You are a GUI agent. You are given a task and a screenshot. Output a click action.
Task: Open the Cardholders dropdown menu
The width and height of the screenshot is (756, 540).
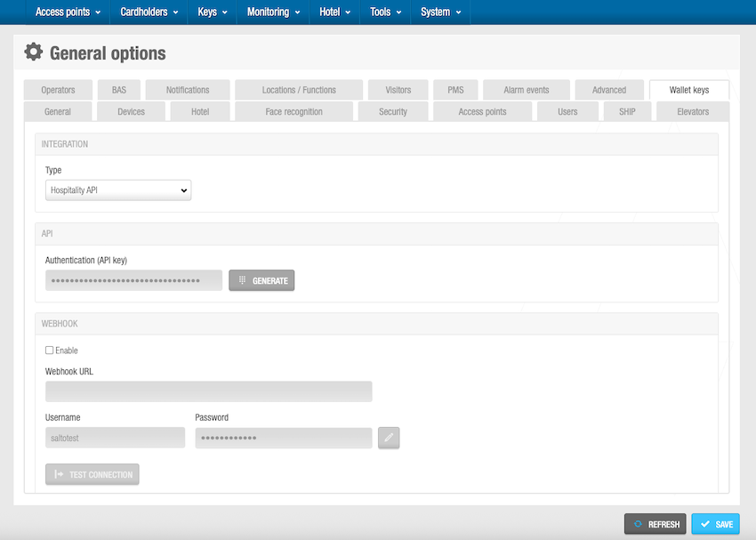(149, 12)
